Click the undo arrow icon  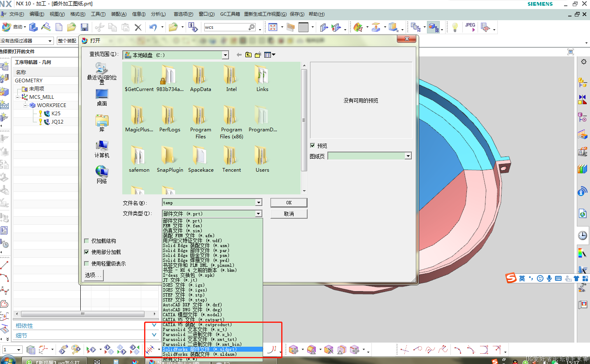point(153,27)
